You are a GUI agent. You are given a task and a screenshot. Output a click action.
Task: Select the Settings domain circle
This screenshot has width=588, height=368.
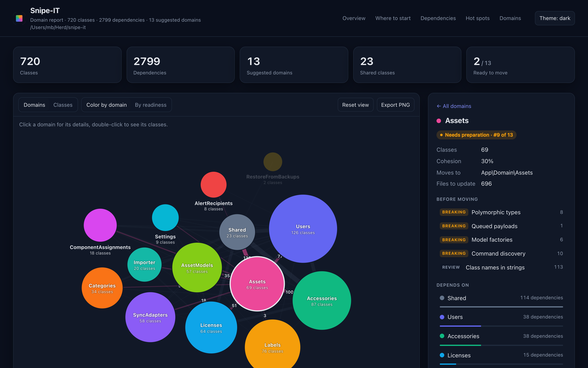[165, 218]
